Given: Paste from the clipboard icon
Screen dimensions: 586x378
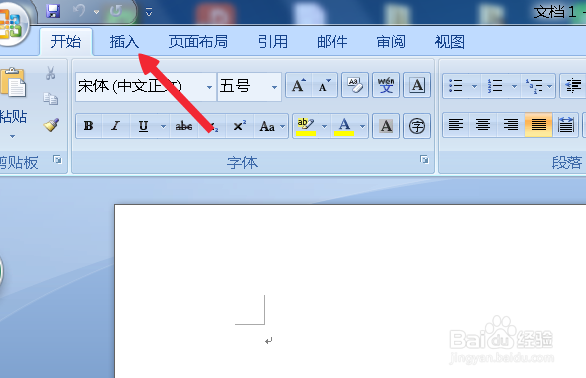Looking at the screenshot, I should click(13, 82).
